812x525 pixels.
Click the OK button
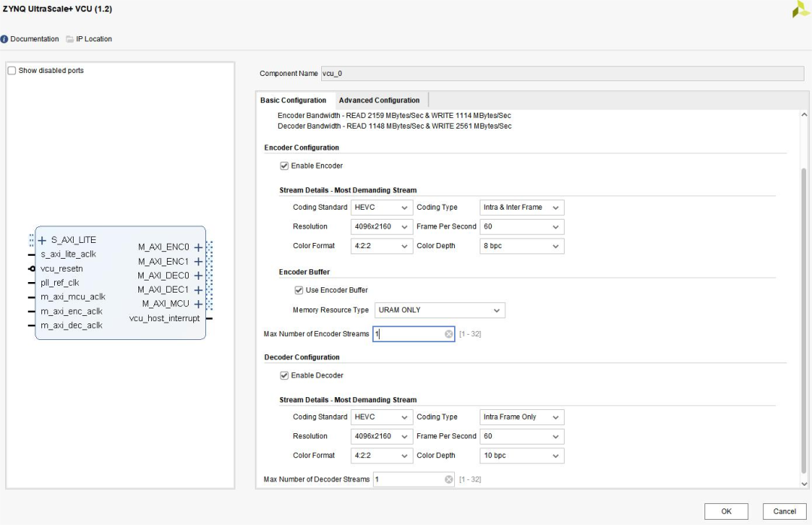click(x=726, y=511)
